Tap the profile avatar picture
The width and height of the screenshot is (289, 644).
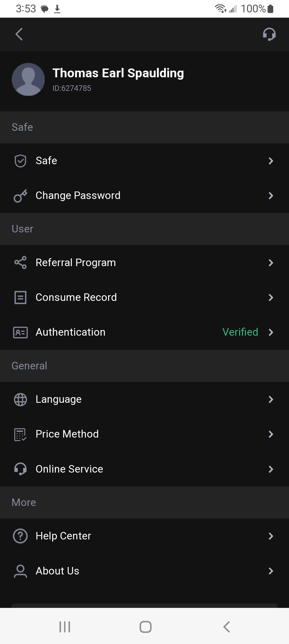pos(28,79)
